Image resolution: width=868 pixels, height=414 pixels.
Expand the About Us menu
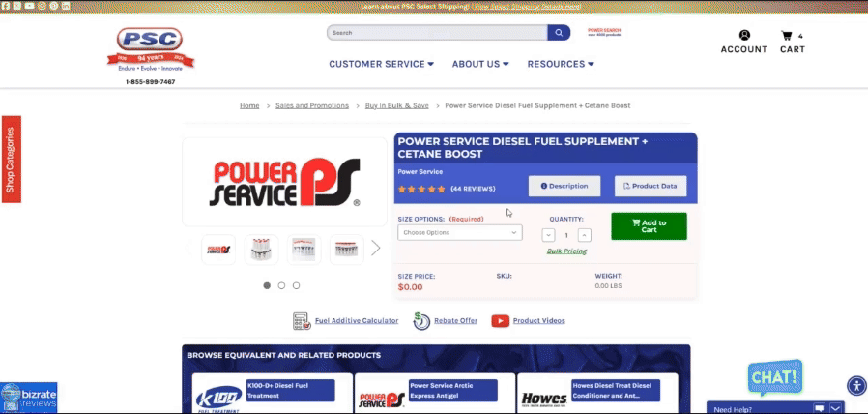pyautogui.click(x=480, y=64)
